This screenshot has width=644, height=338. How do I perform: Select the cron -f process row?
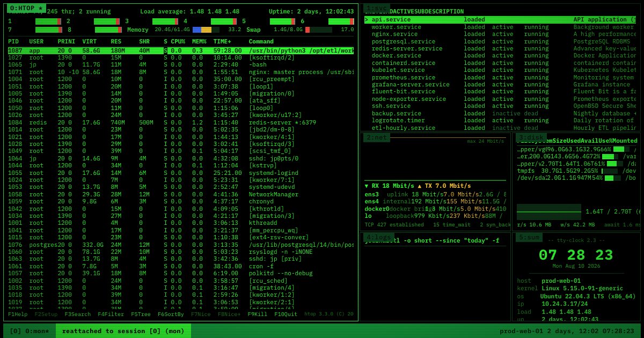click(x=181, y=266)
